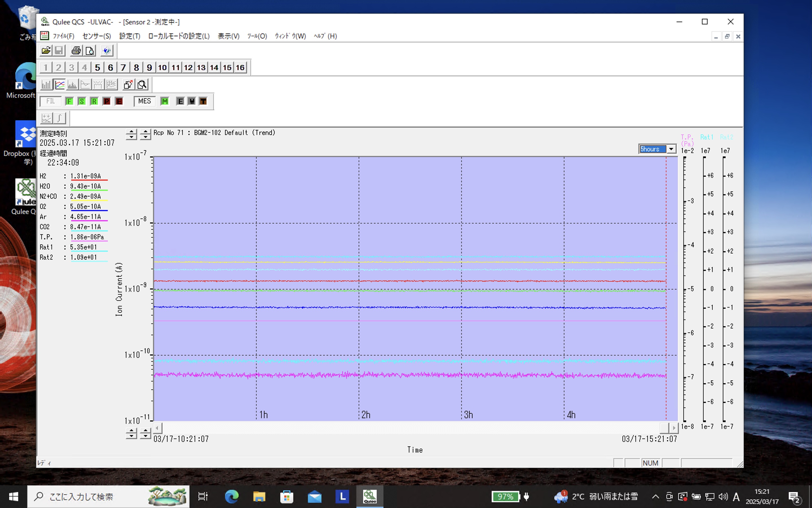This screenshot has width=812, height=508.
Task: Toggle the dark red E filament indicator
Action: 119,102
